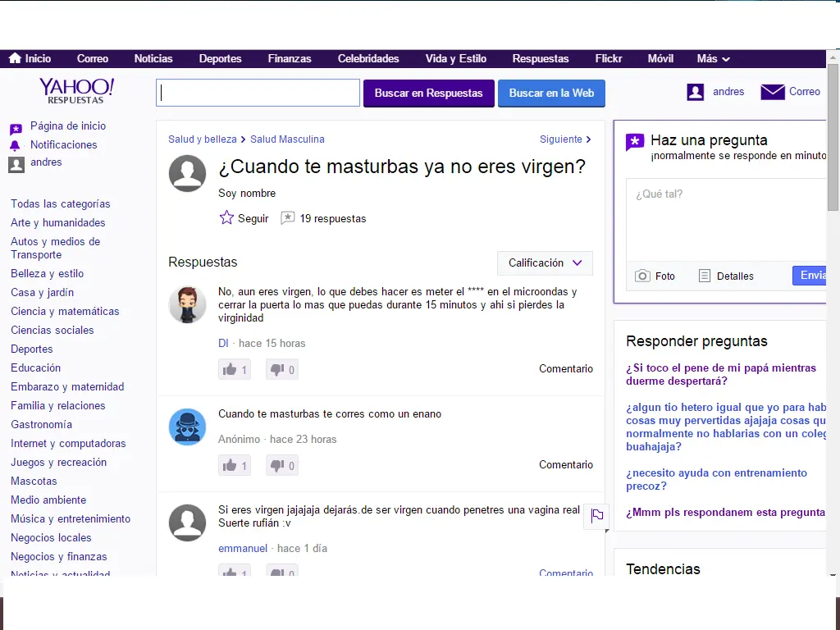Open Belleza y estilo category
The image size is (840, 630).
coord(47,274)
